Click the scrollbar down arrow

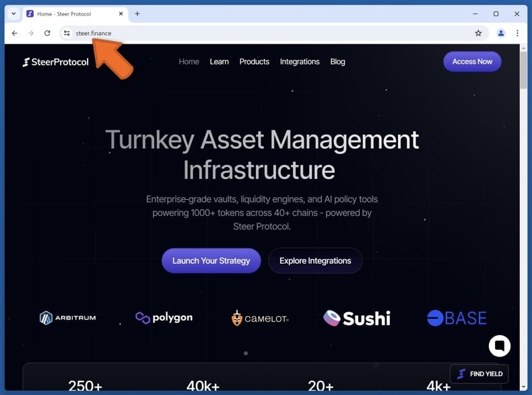click(523, 387)
